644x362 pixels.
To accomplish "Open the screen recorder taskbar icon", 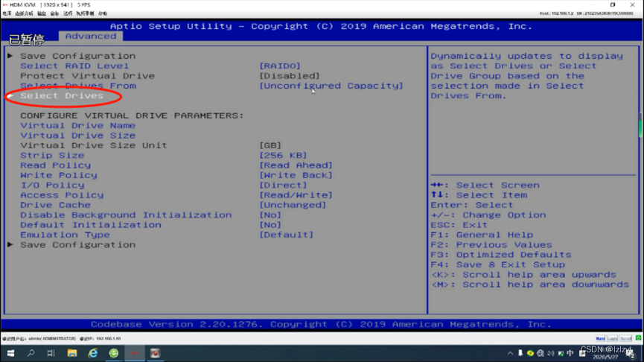I will click(156, 353).
